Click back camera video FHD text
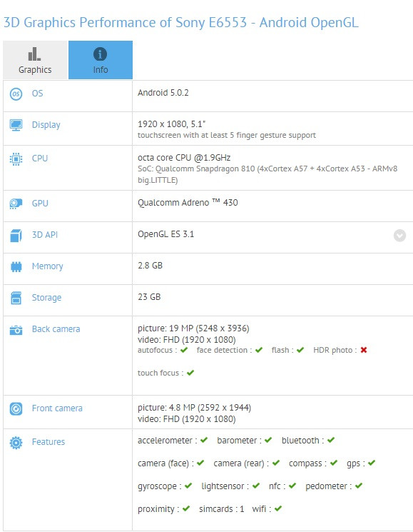 (187, 340)
